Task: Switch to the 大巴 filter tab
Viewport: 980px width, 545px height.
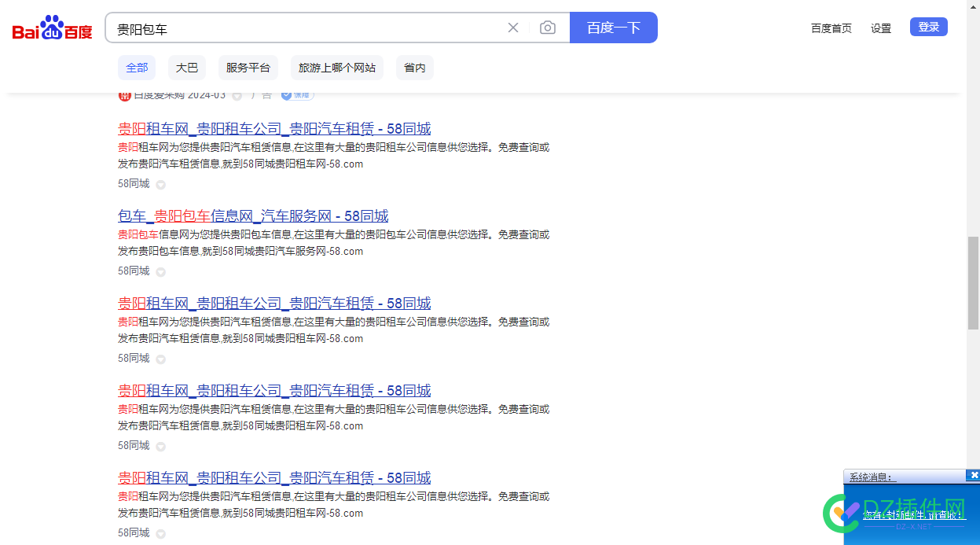Action: tap(187, 68)
